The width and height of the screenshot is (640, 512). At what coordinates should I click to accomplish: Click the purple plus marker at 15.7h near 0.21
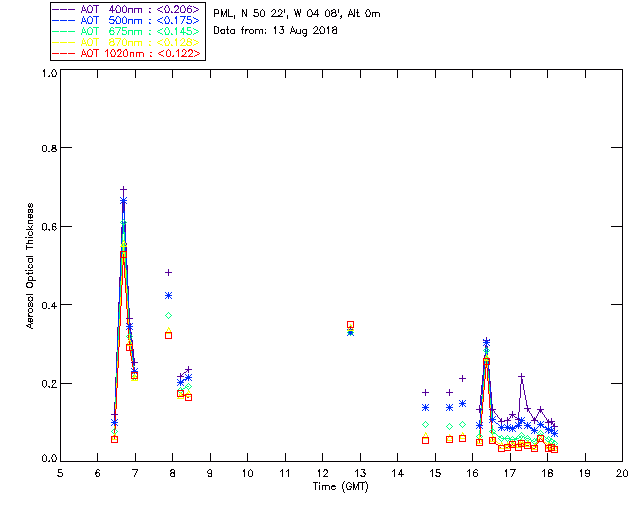(462, 378)
